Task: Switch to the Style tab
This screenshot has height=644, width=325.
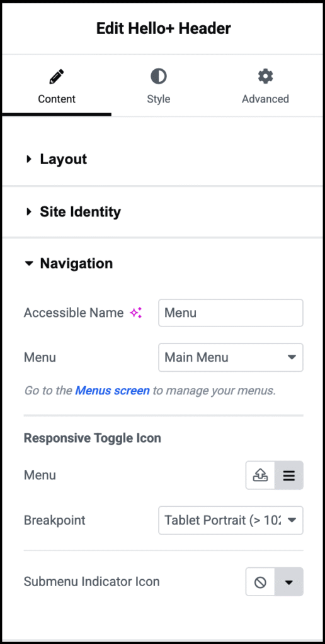Action: coord(158,86)
